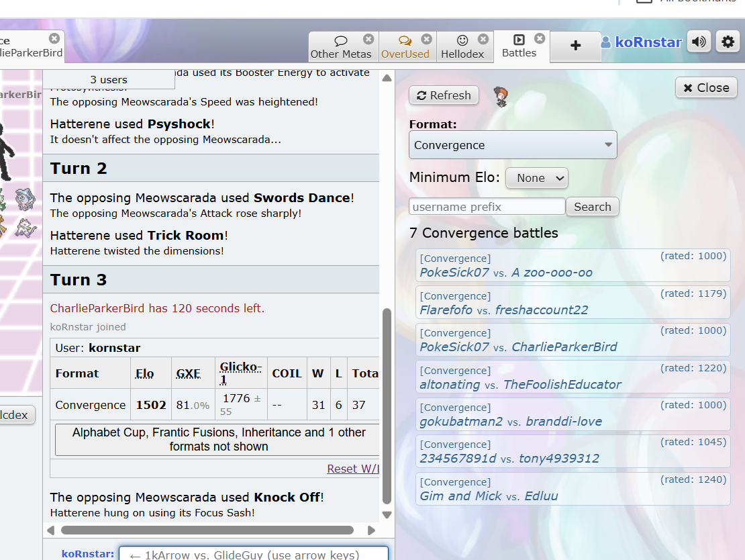Screen dimensions: 745x560
Task: Close the OverUsed tab with its X
Action: (426, 39)
